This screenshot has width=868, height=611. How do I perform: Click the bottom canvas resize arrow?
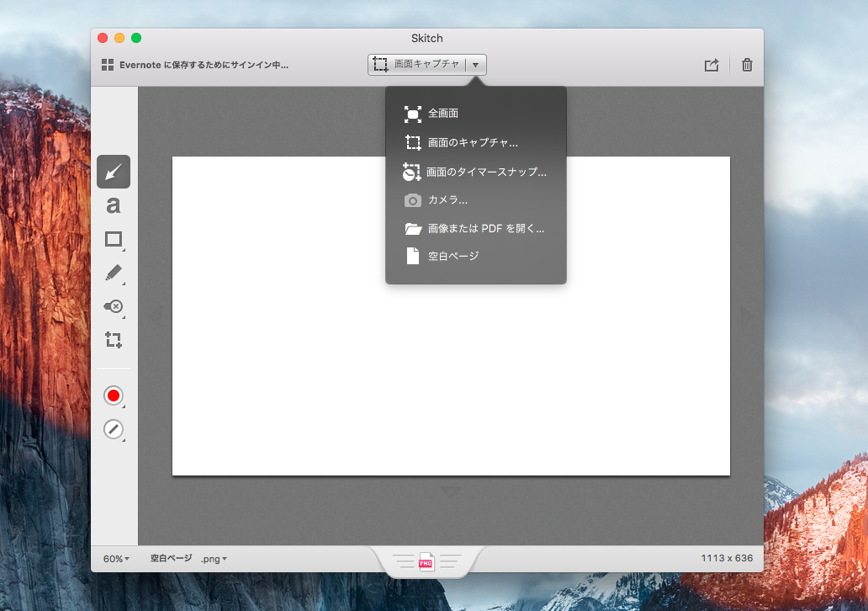click(450, 491)
